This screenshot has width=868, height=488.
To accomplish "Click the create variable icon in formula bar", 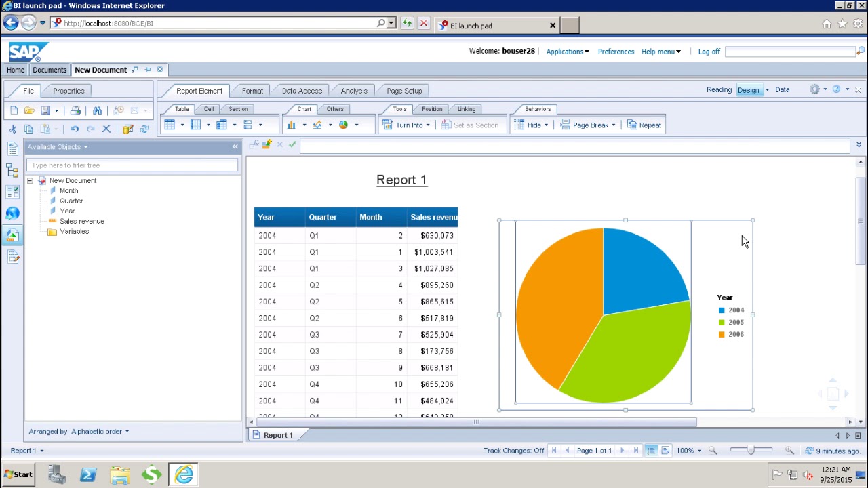I will coord(267,144).
